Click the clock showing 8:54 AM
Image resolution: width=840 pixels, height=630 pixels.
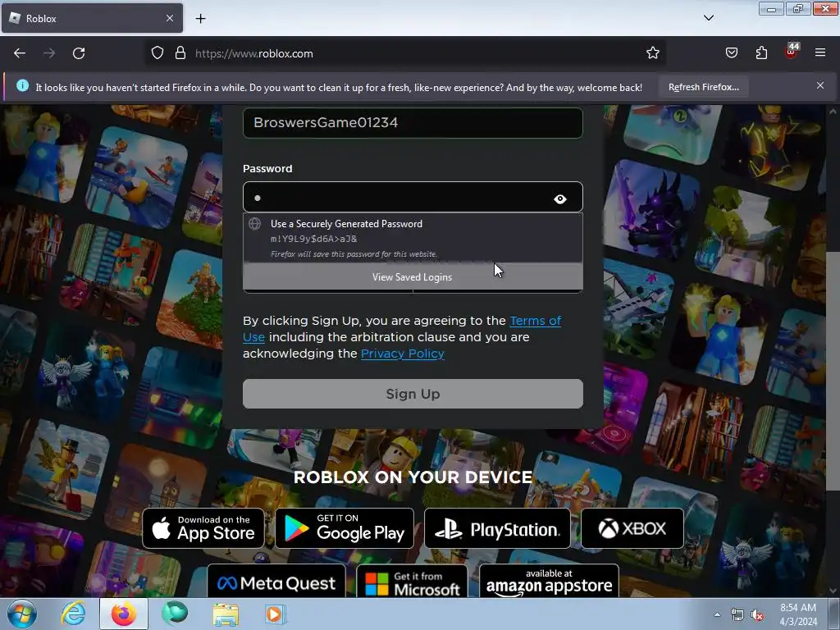pyautogui.click(x=797, y=614)
